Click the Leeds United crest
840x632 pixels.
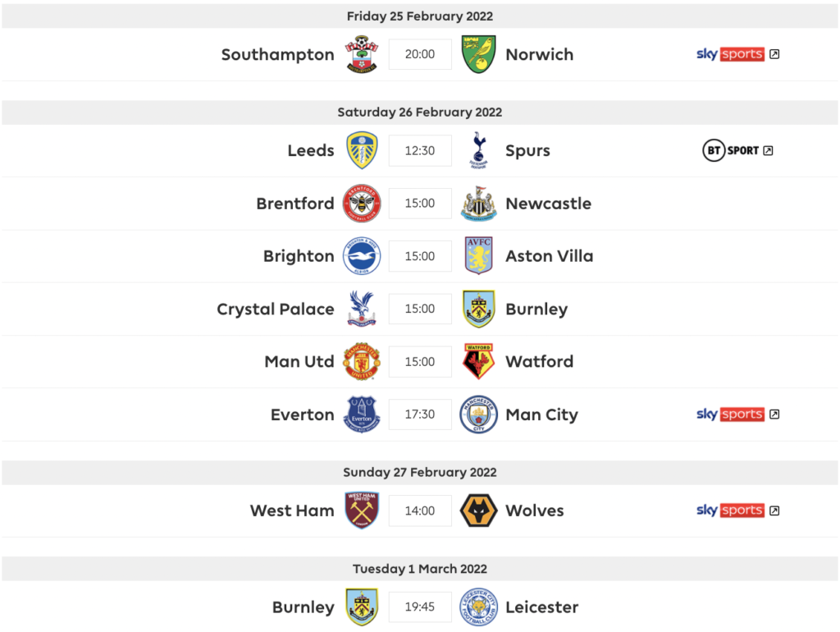point(362,150)
